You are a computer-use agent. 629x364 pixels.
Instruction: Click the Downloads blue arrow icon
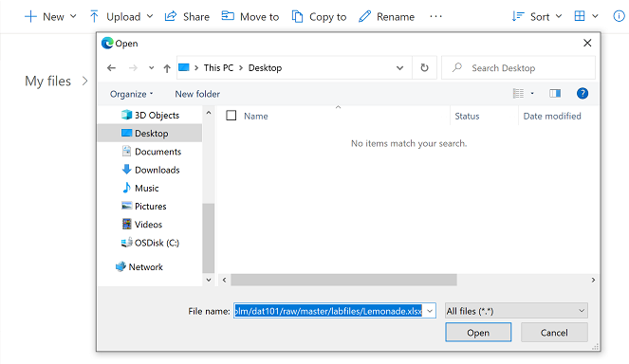(x=127, y=170)
